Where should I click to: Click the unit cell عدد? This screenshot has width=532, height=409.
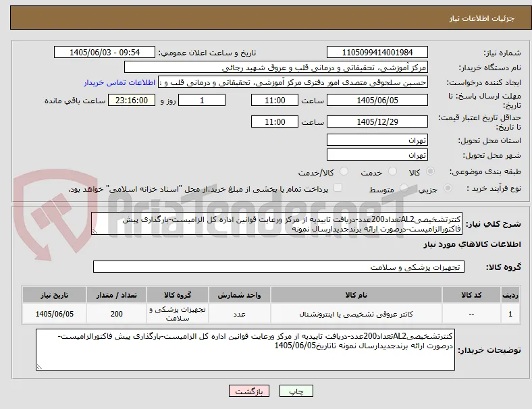240,314
